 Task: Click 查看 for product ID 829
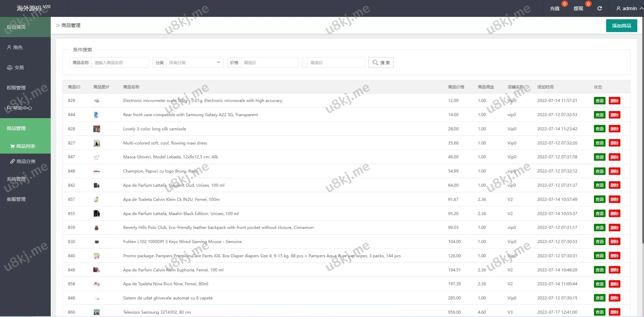pyautogui.click(x=599, y=101)
